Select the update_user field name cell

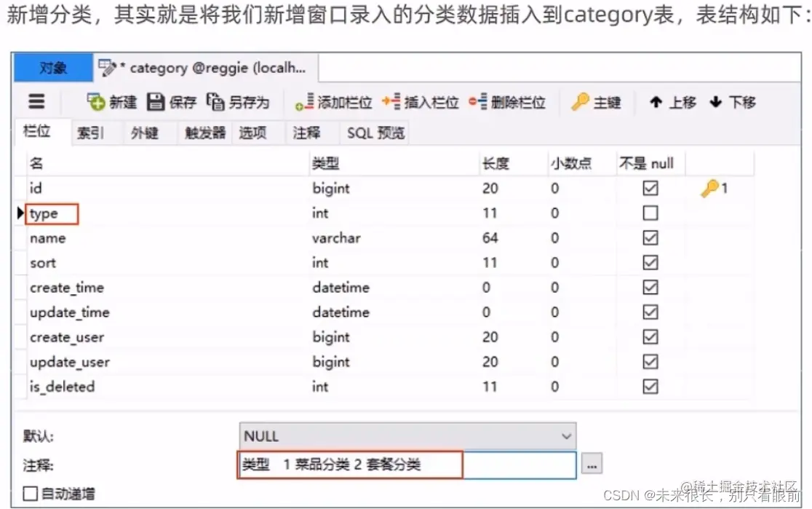tap(168, 362)
